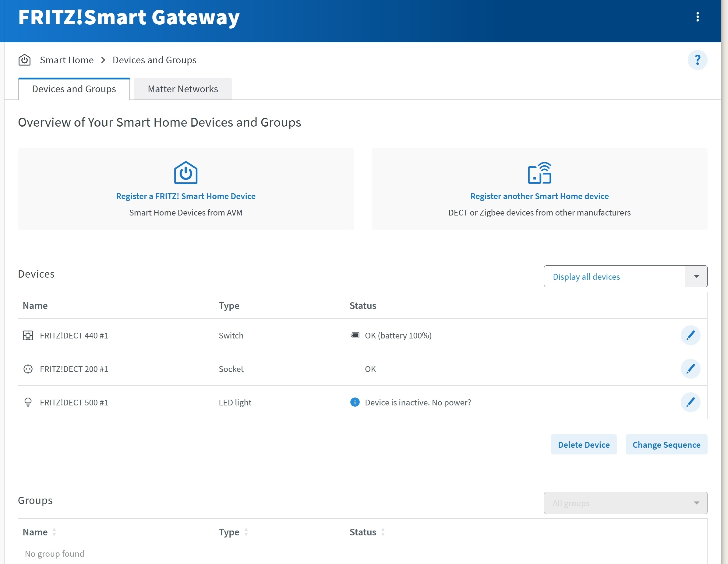728x564 pixels.
Task: Click OK (battery 100%) status text
Action: pos(398,336)
